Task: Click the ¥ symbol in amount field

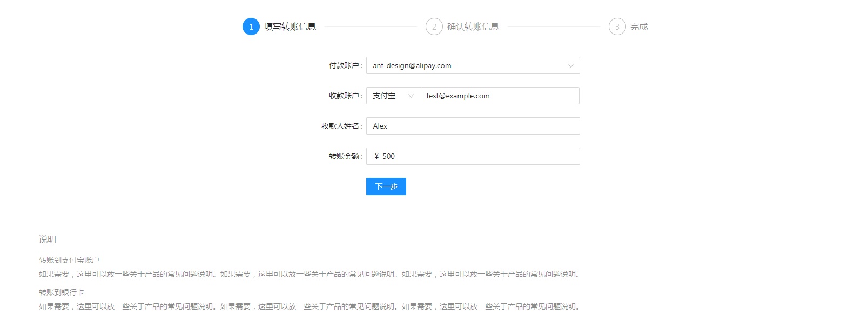Action: pos(376,156)
